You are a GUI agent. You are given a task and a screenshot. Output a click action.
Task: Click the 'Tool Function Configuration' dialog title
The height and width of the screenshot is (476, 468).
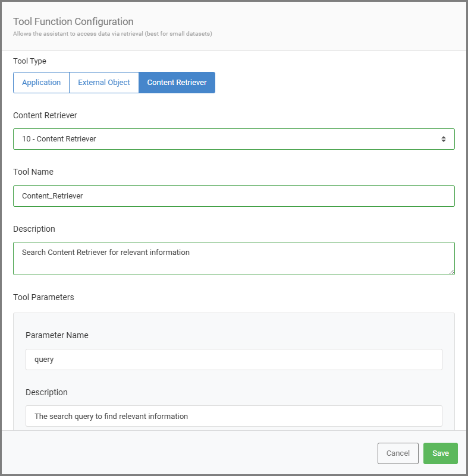(73, 22)
